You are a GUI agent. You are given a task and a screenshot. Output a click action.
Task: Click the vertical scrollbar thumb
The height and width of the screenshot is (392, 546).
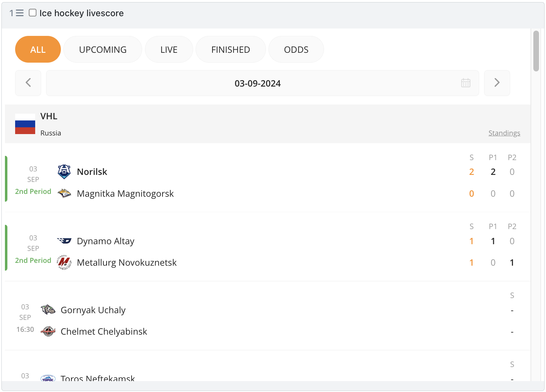click(x=536, y=51)
